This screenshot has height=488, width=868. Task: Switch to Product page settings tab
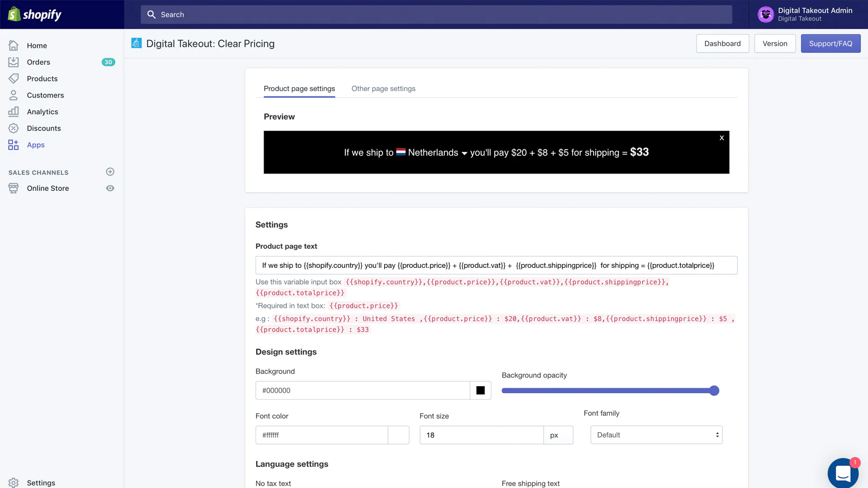[299, 88]
